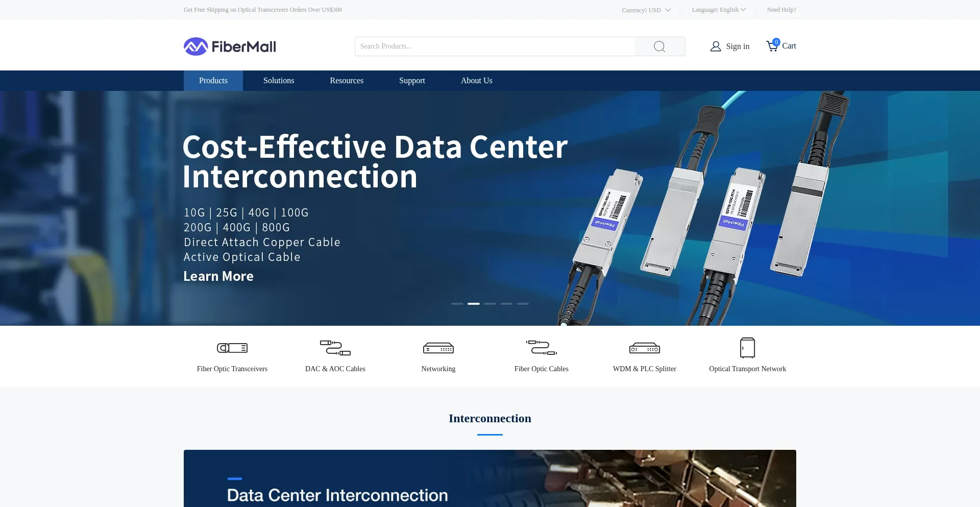Choose the Networking category icon
980x507 pixels.
pos(438,348)
